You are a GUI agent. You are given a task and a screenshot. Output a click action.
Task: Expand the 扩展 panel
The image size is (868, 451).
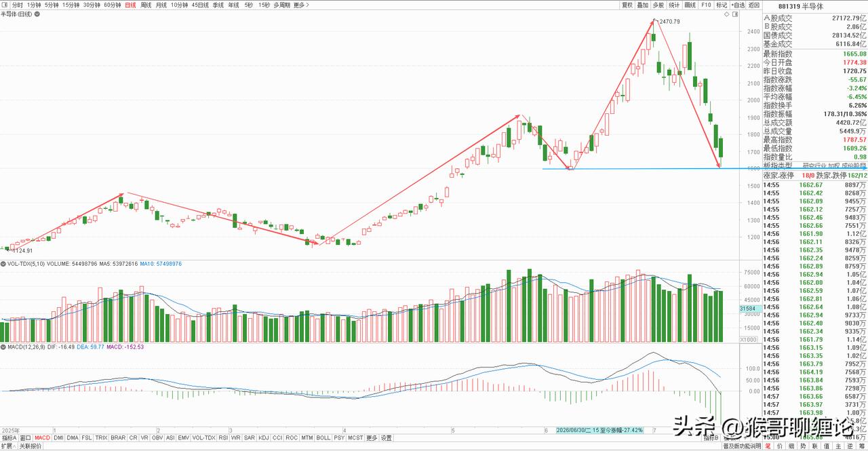click(x=8, y=446)
